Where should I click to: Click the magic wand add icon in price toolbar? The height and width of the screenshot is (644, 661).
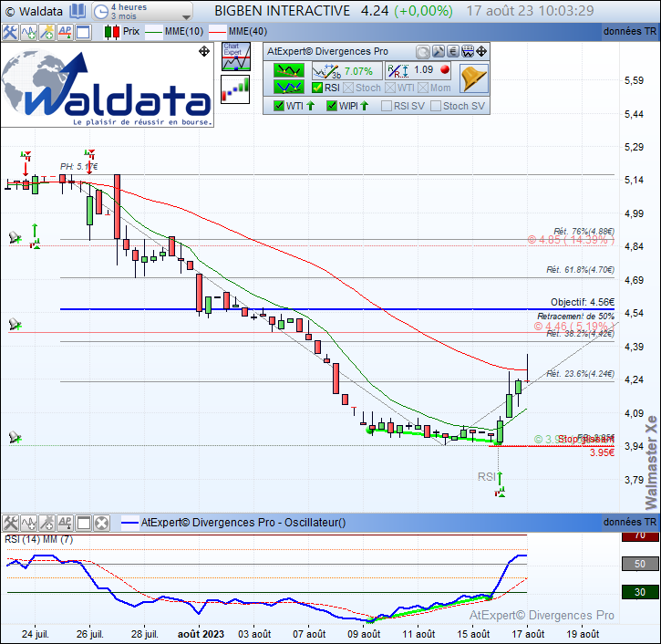[46, 32]
